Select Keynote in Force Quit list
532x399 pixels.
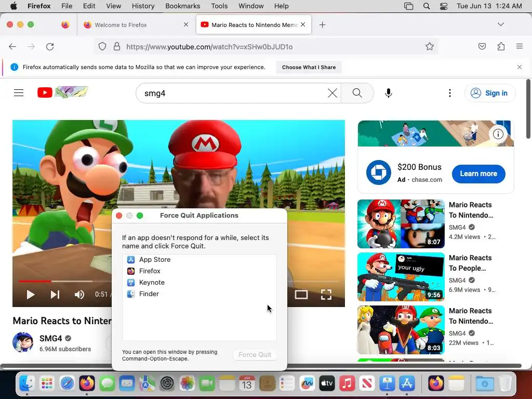click(x=199, y=282)
